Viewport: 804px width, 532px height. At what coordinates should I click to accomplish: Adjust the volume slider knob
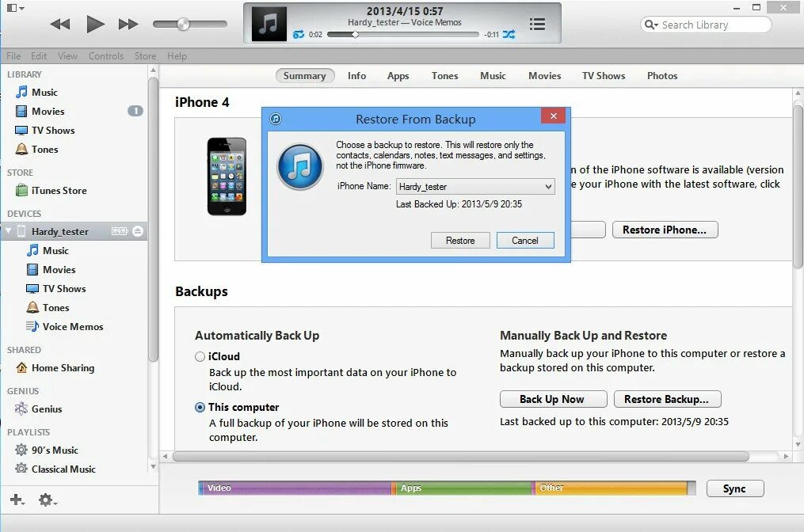tap(183, 24)
